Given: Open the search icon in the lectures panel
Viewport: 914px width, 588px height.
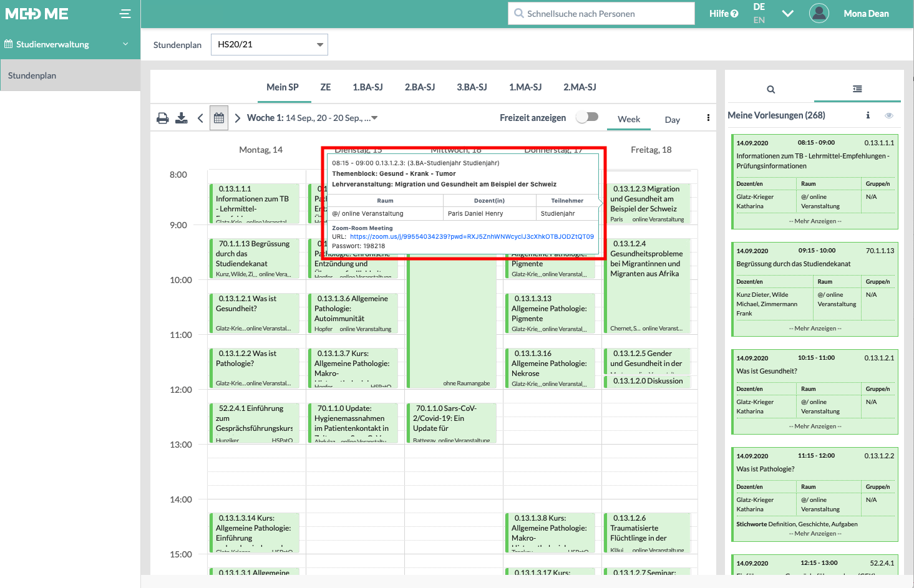Looking at the screenshot, I should (771, 89).
